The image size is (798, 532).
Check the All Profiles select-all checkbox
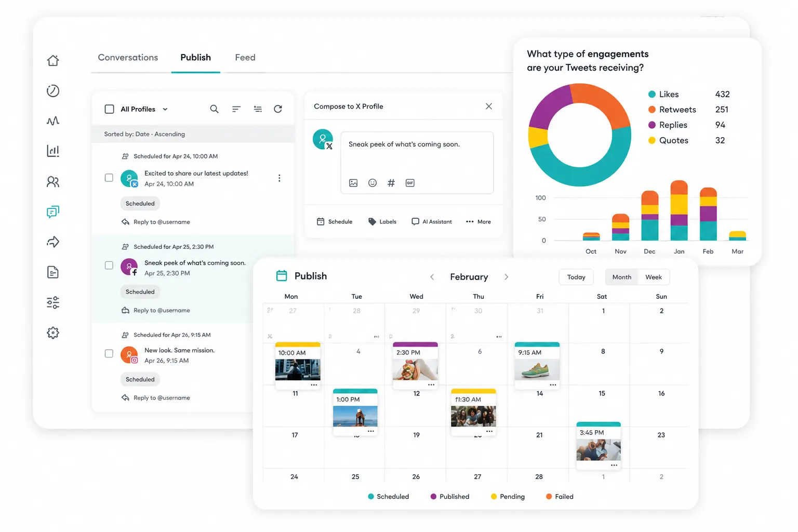[x=110, y=109]
